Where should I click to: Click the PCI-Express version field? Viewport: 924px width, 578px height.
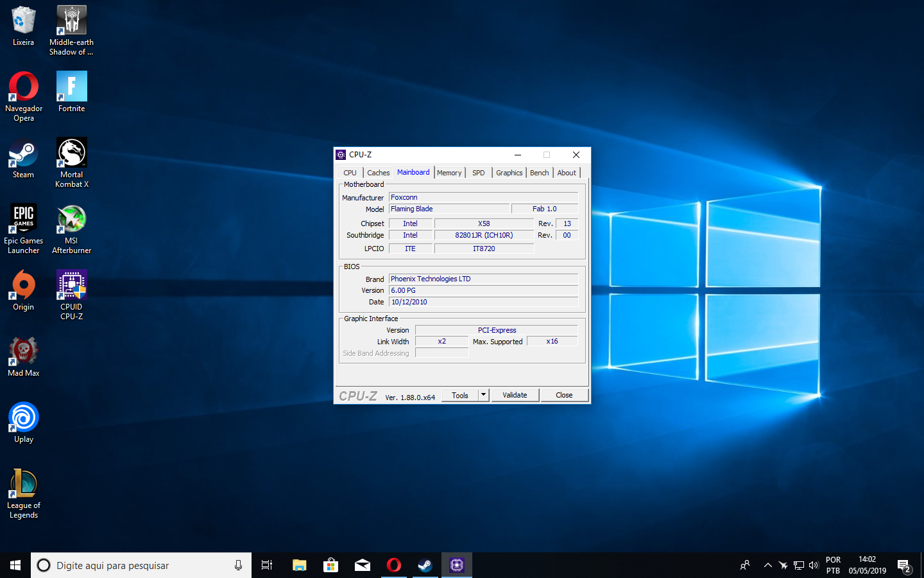pos(497,330)
